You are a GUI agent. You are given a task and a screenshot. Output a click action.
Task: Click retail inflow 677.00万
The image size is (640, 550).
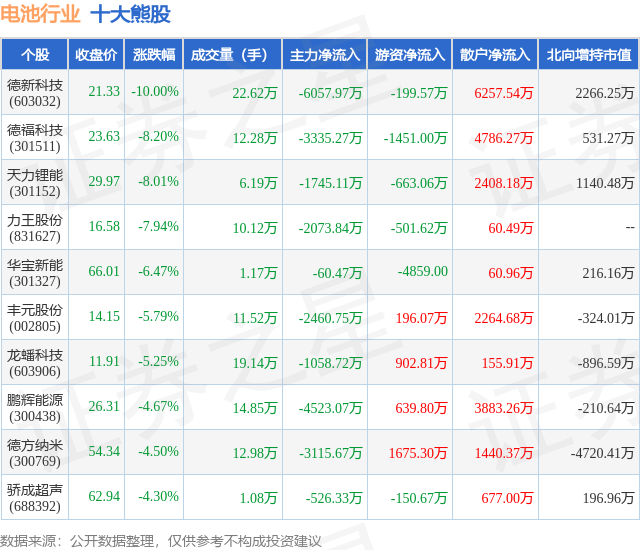(x=507, y=498)
